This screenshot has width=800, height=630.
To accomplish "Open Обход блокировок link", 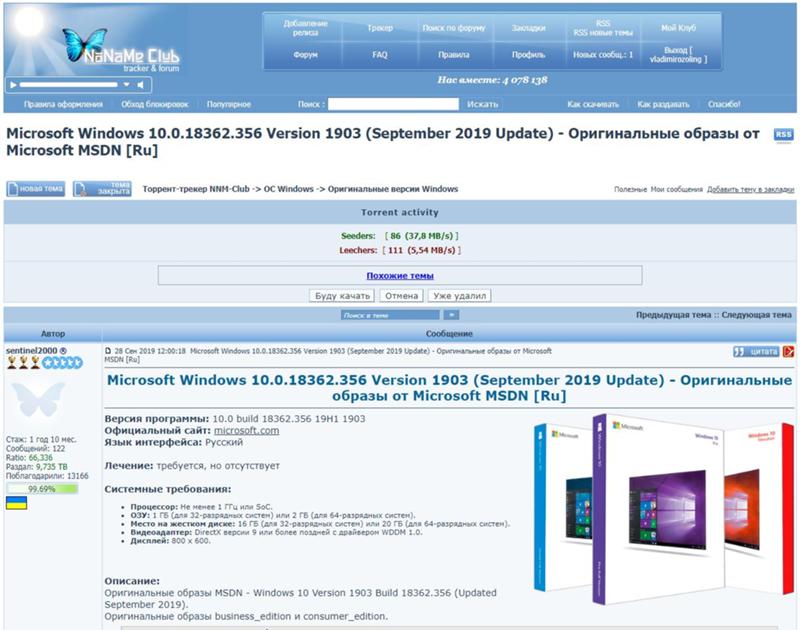I will click(x=155, y=104).
